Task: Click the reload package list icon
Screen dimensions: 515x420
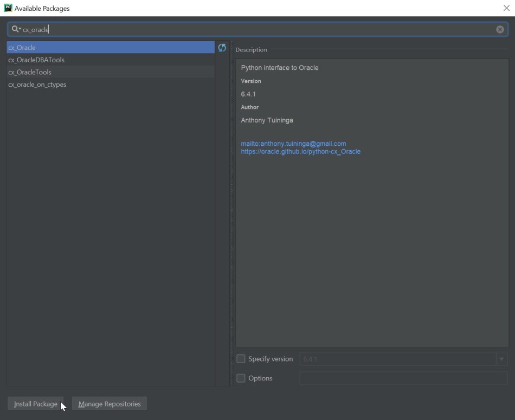Action: pos(222,48)
